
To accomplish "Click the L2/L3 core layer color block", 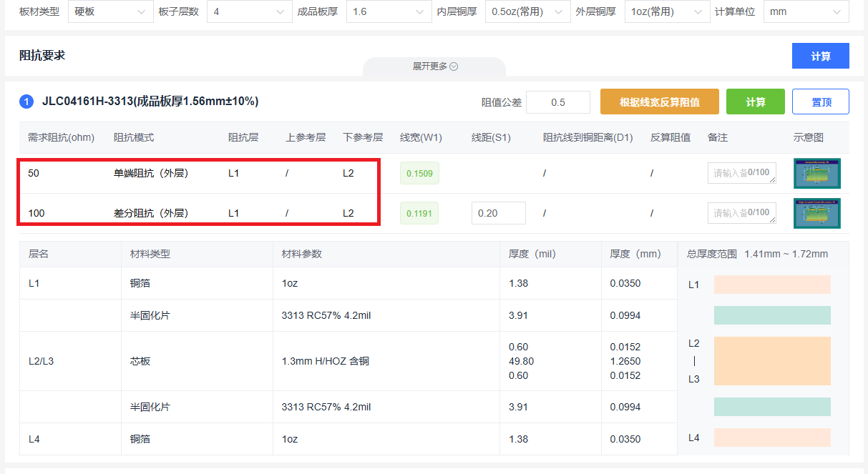I will [x=772, y=361].
